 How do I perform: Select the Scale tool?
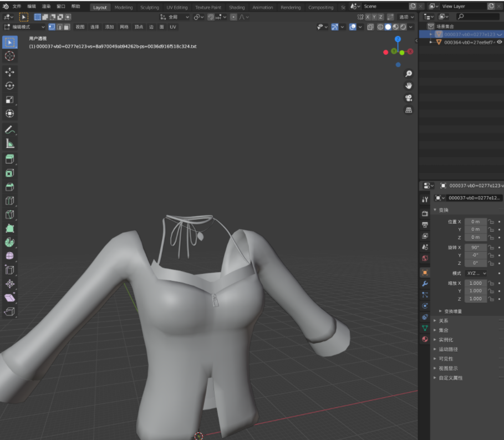(x=9, y=100)
